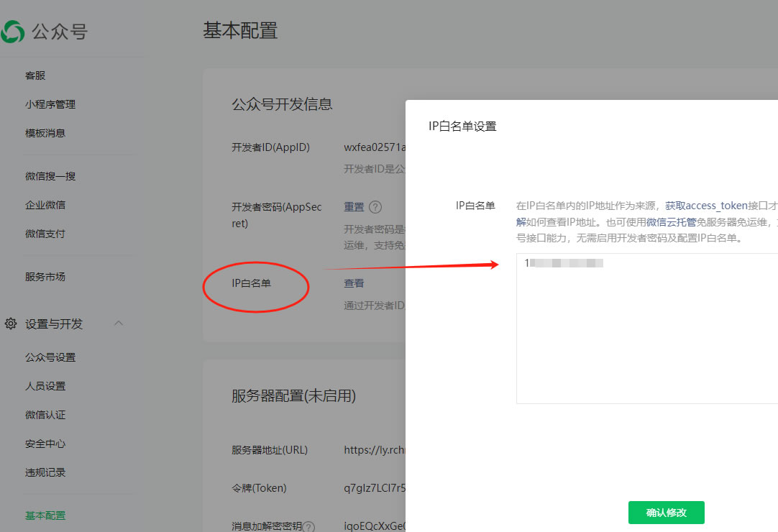The width and height of the screenshot is (778, 532).
Task: Open 人员设置 in the sidebar
Action: coord(45,386)
